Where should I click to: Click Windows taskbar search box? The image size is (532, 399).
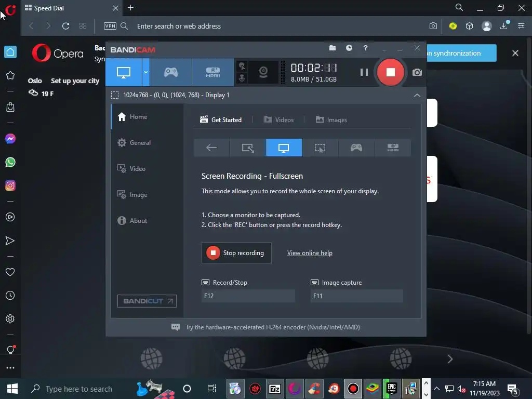(79, 389)
